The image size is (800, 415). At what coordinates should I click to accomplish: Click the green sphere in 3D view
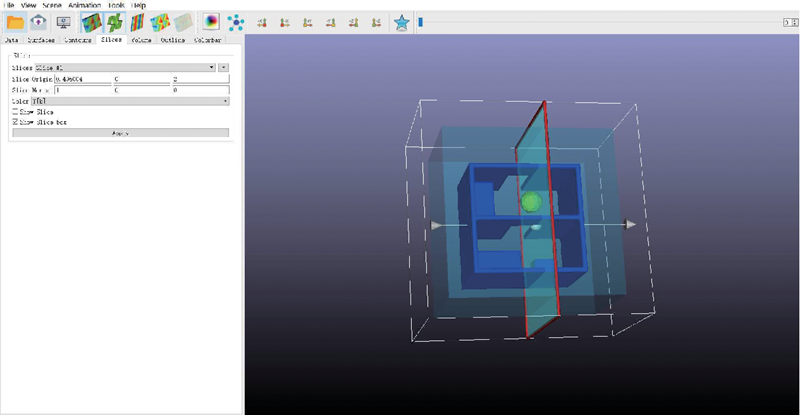(532, 201)
